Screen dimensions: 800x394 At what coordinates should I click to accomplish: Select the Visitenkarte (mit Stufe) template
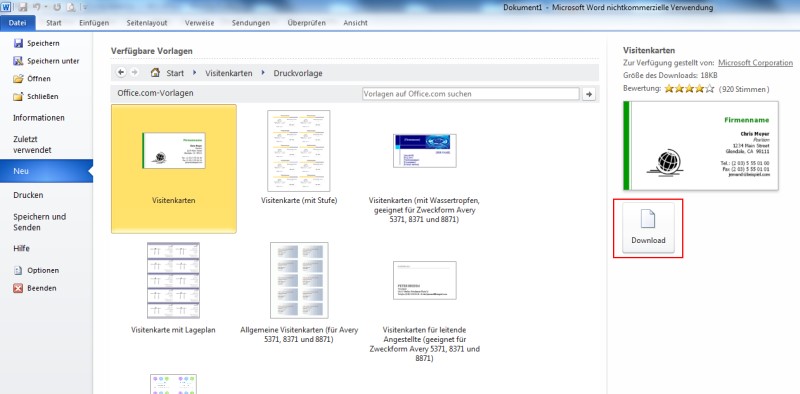point(299,158)
